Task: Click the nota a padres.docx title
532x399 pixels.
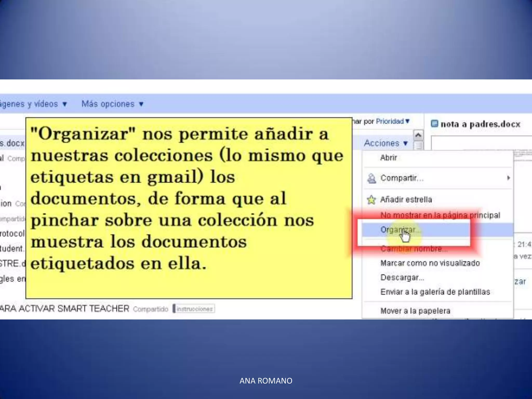Action: point(480,124)
